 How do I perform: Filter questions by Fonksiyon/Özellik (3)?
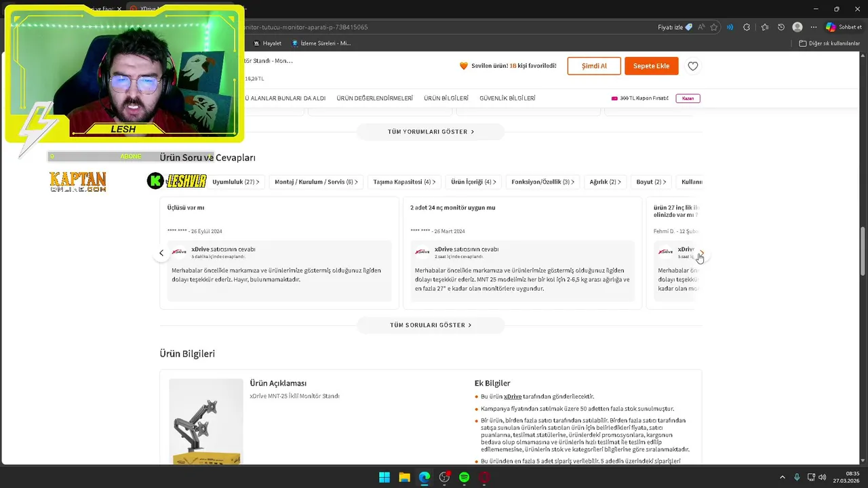(x=542, y=182)
